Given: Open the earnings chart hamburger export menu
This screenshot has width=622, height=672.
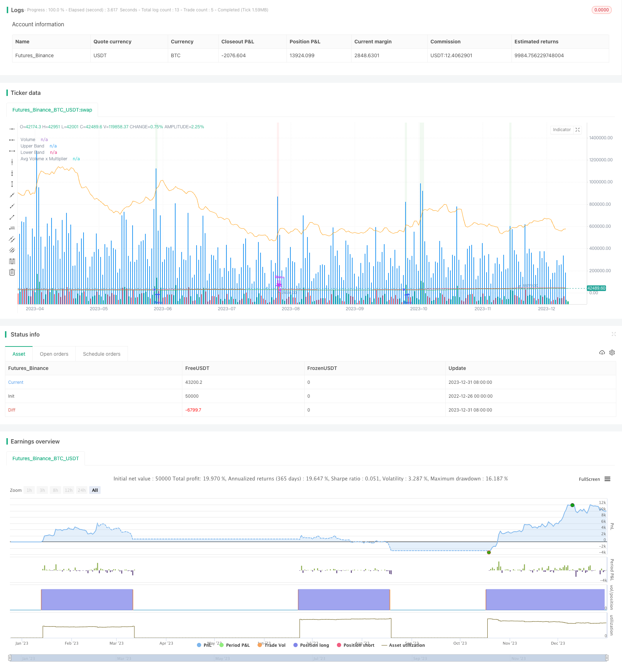Looking at the screenshot, I should [607, 479].
